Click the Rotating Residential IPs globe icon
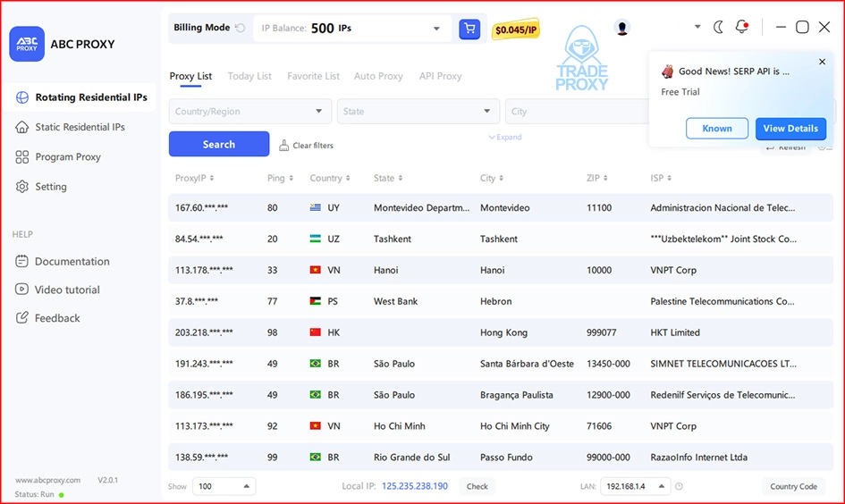This screenshot has height=504, width=845. [22, 97]
